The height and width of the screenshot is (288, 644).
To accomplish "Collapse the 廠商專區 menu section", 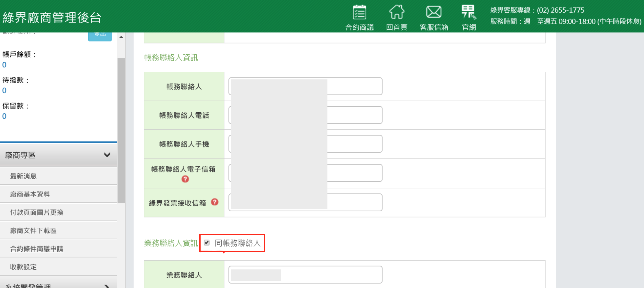I will click(59, 155).
